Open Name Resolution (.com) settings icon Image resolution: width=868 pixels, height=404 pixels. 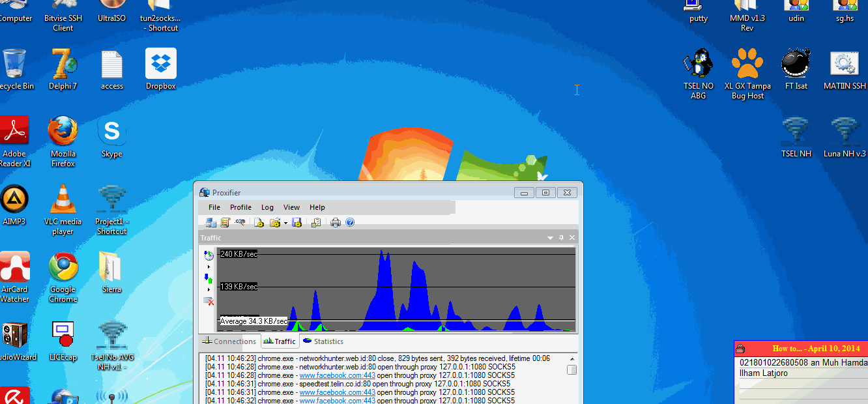coord(240,222)
